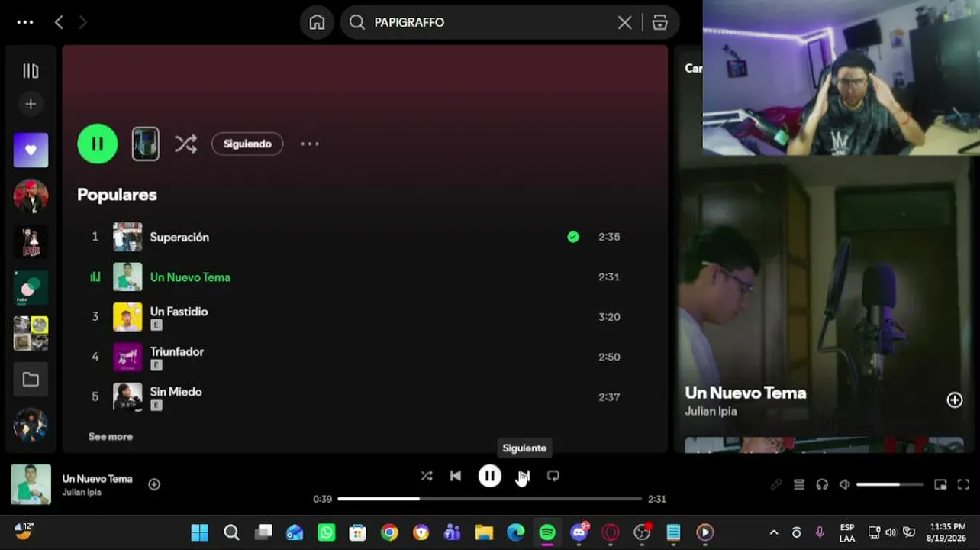The image size is (980, 550).
Task: Click the sidebar plus to create a playlist
Action: point(31,104)
